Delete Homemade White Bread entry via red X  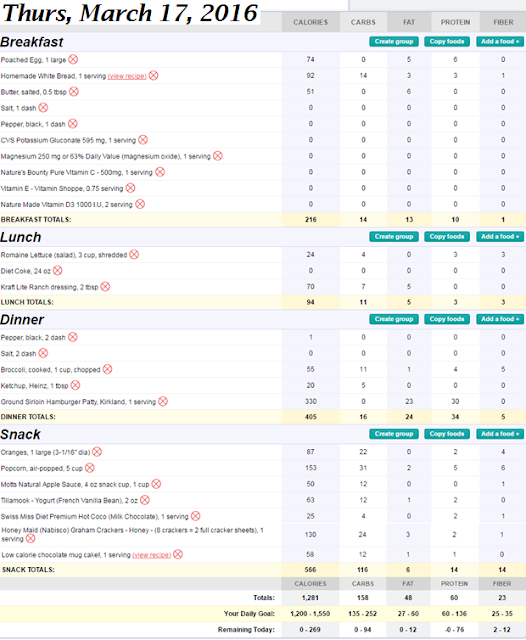coord(153,76)
